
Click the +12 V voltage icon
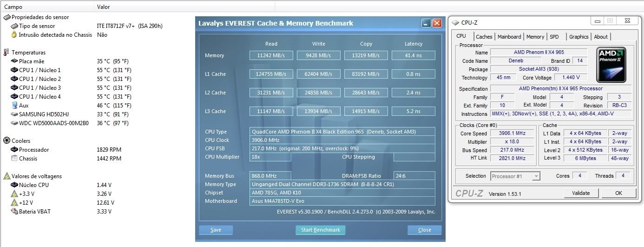click(14, 203)
